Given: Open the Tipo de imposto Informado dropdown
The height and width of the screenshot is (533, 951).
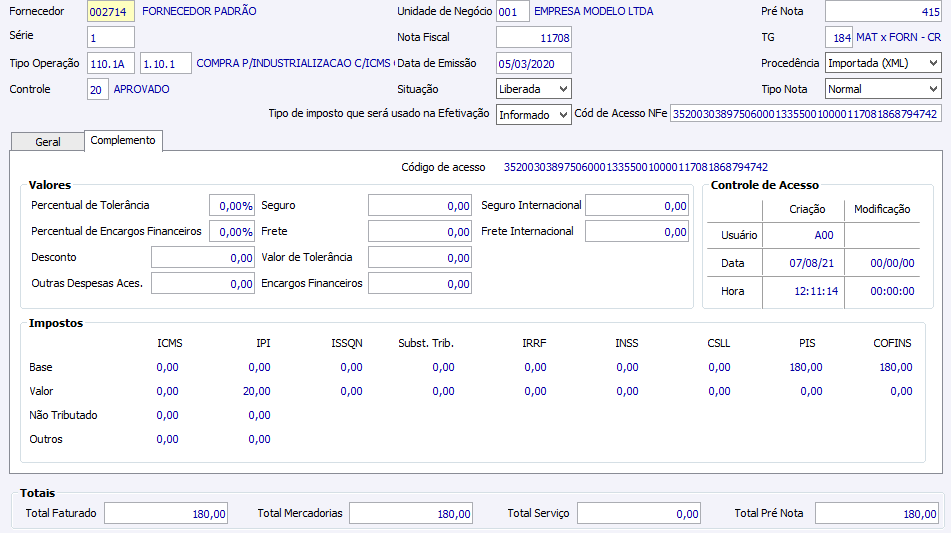Looking at the screenshot, I should pos(534,115).
